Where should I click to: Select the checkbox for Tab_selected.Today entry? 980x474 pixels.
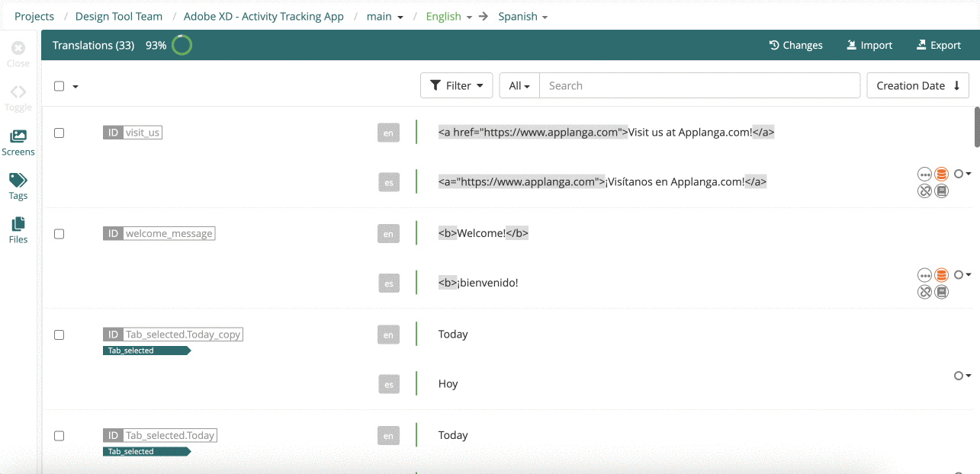coord(59,436)
